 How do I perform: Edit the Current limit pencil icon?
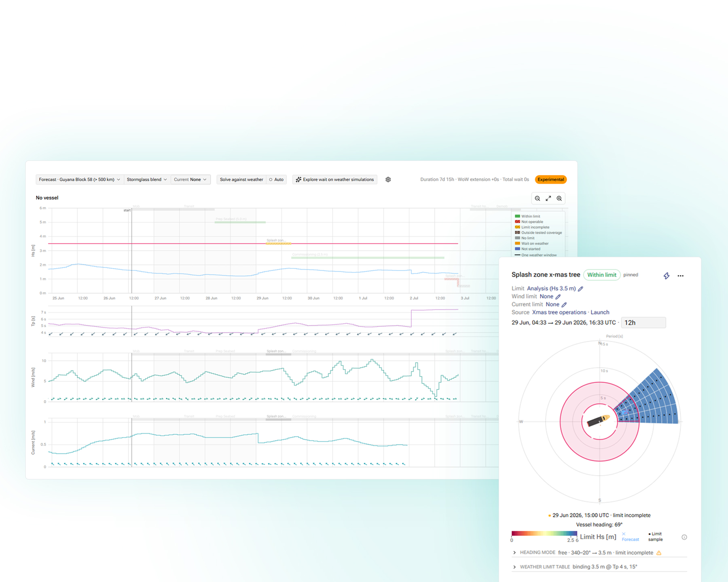564,305
